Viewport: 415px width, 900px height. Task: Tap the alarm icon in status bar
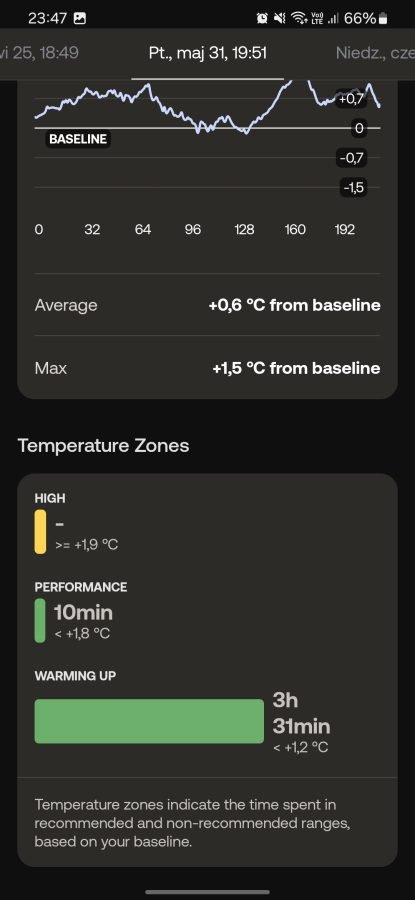(262, 18)
